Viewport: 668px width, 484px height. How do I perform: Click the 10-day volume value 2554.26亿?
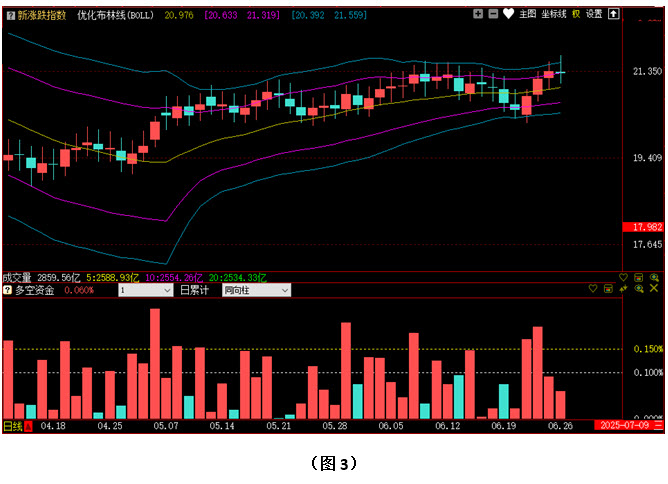(x=174, y=278)
